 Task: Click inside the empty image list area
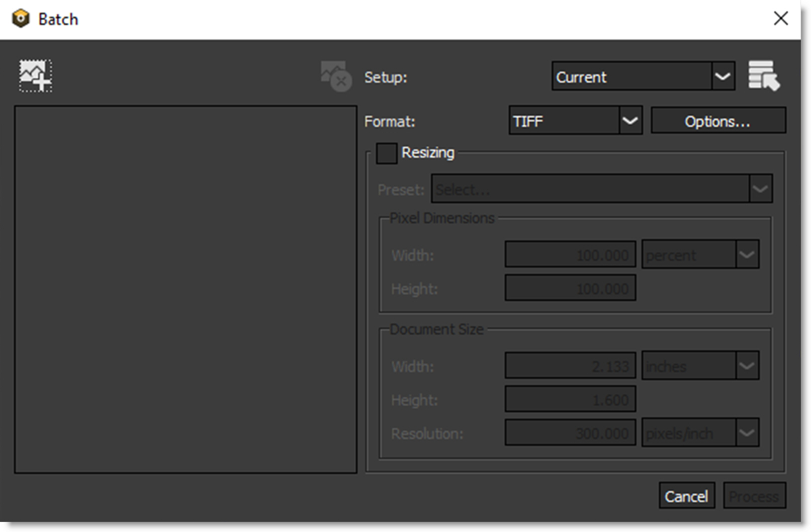(x=186, y=289)
